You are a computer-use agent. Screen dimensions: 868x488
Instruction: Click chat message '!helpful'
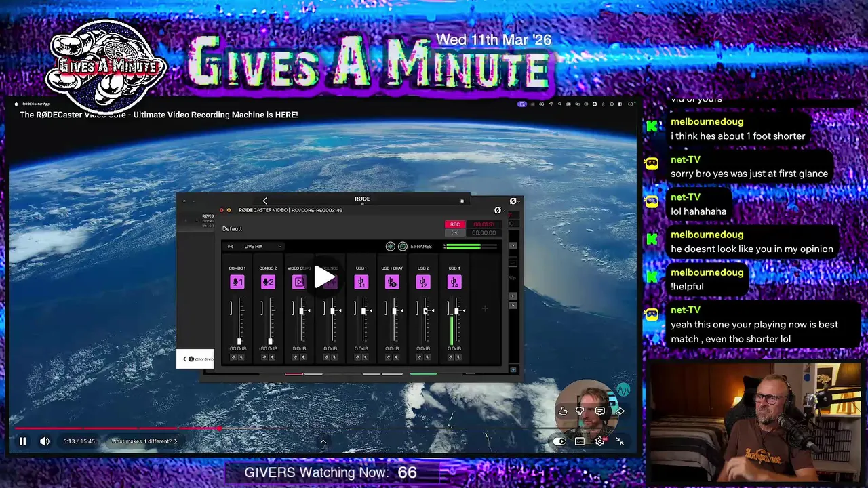click(687, 287)
